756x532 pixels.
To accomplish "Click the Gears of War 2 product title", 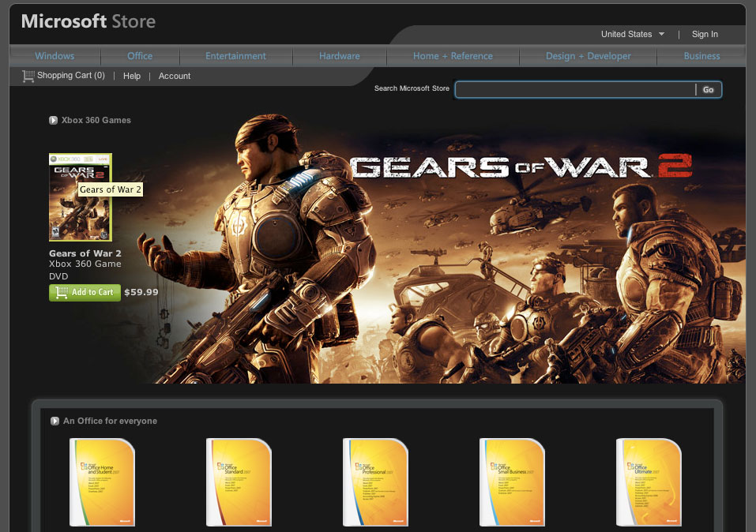I will (85, 253).
